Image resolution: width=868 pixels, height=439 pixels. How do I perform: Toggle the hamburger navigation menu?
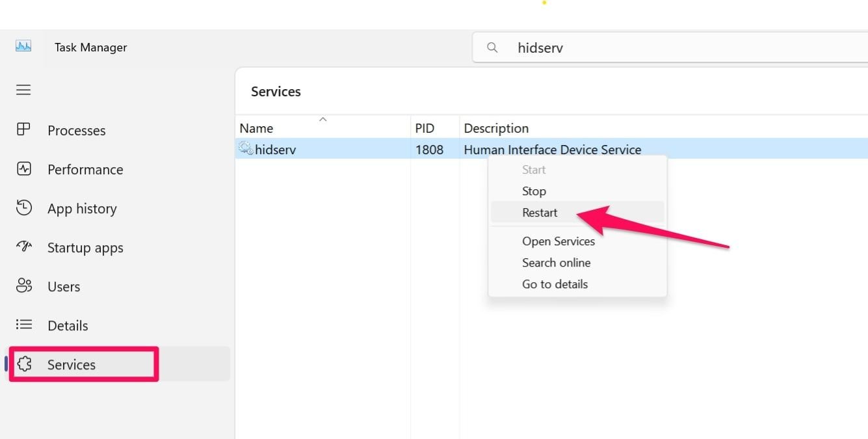23,90
